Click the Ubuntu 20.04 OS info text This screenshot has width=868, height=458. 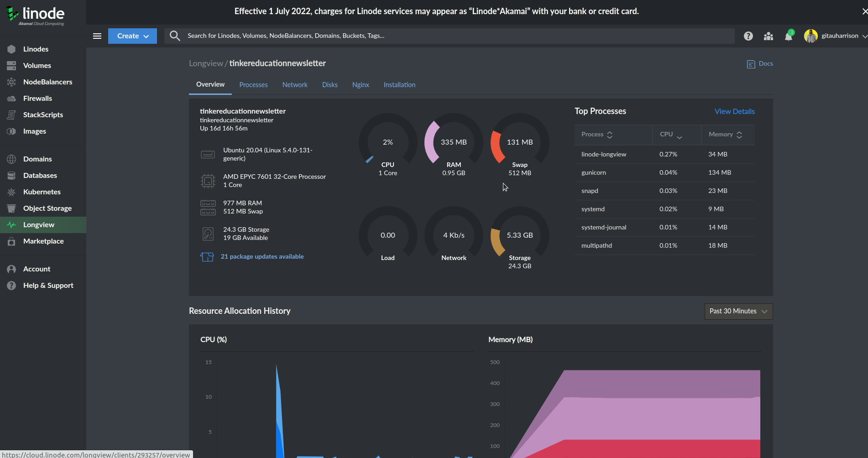(x=268, y=155)
